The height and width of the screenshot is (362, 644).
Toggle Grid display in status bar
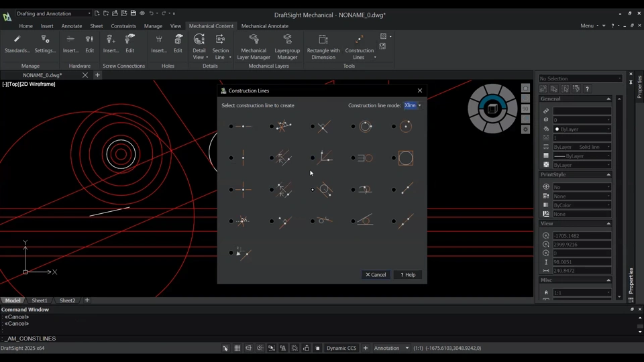pos(237,348)
